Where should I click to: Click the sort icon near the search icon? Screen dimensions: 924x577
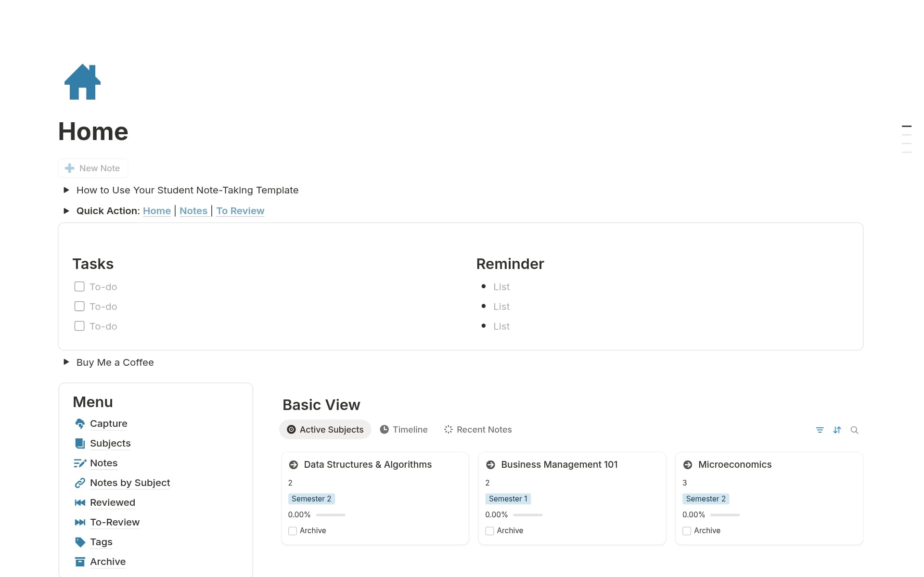tap(837, 430)
